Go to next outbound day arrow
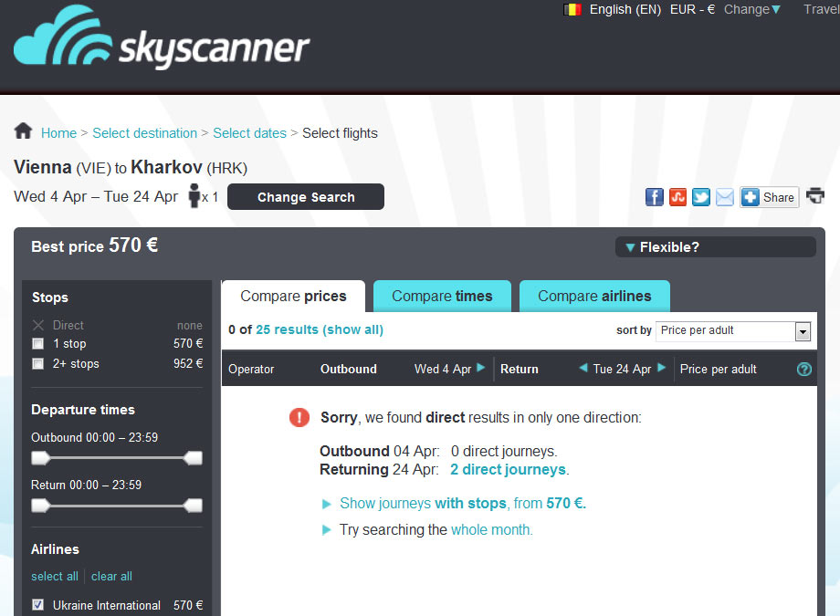 coord(480,368)
